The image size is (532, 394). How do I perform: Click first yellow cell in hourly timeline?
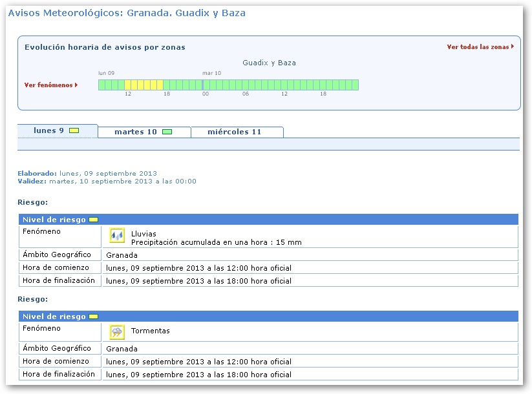tap(127, 85)
